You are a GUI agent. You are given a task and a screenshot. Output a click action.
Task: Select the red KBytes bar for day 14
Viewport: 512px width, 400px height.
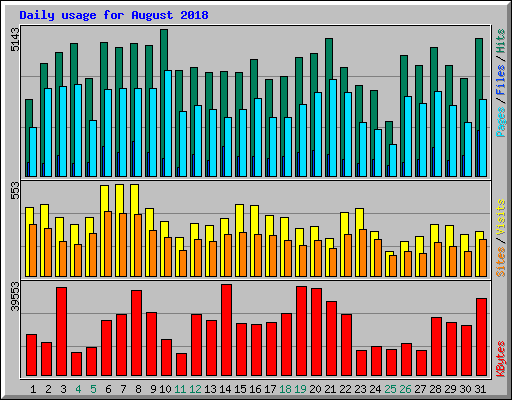(226, 330)
